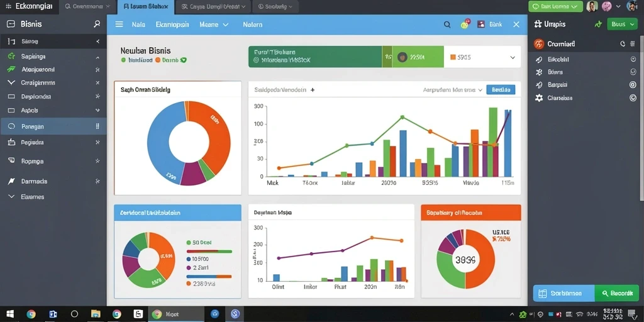
Task: Open the Crumiad orange circle icon
Action: (539, 43)
